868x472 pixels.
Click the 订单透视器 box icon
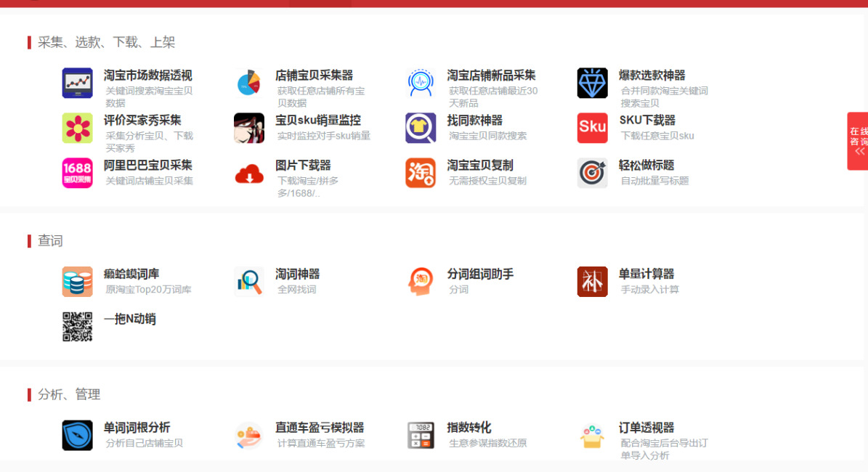592,435
